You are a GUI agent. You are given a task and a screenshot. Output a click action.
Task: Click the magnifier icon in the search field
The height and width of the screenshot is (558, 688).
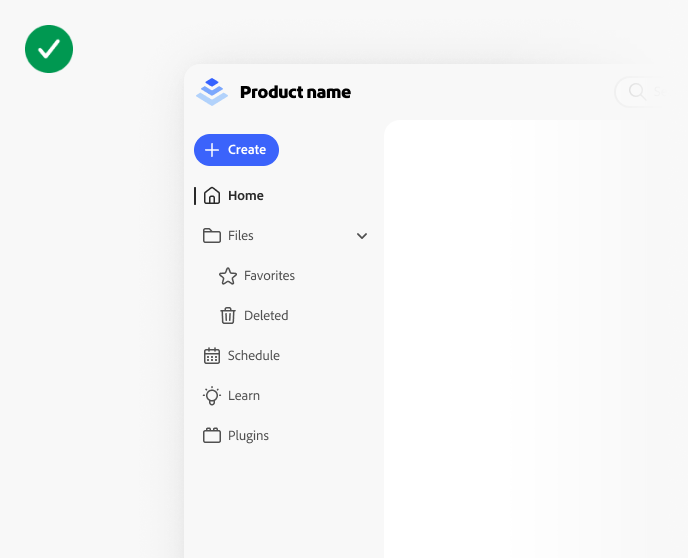(637, 92)
